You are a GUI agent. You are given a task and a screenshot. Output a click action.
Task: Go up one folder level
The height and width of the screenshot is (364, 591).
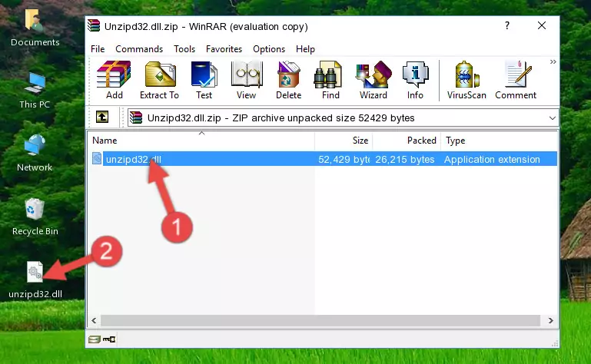point(102,117)
